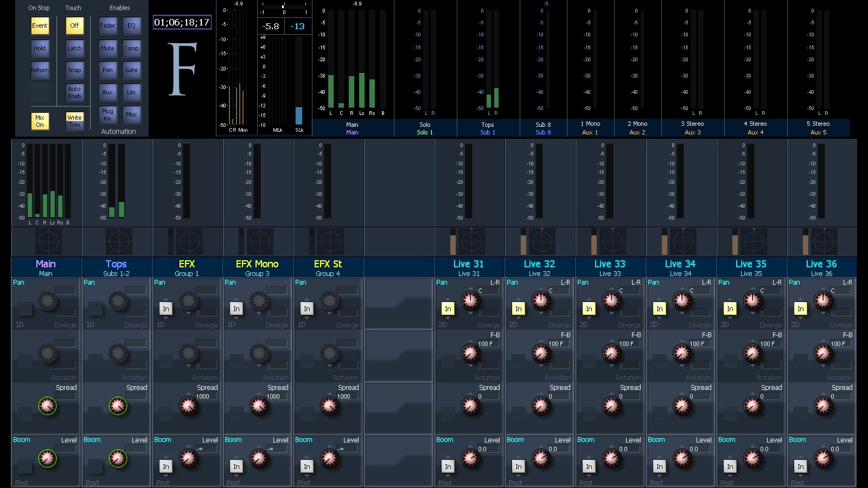This screenshot has height=488, width=868.
Task: Select the Live 36 channel label
Action: pyautogui.click(x=821, y=267)
